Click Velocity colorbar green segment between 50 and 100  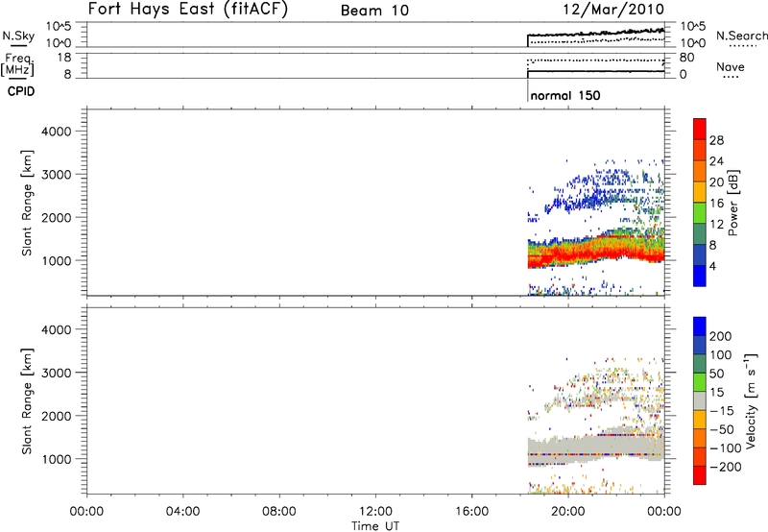coord(700,364)
